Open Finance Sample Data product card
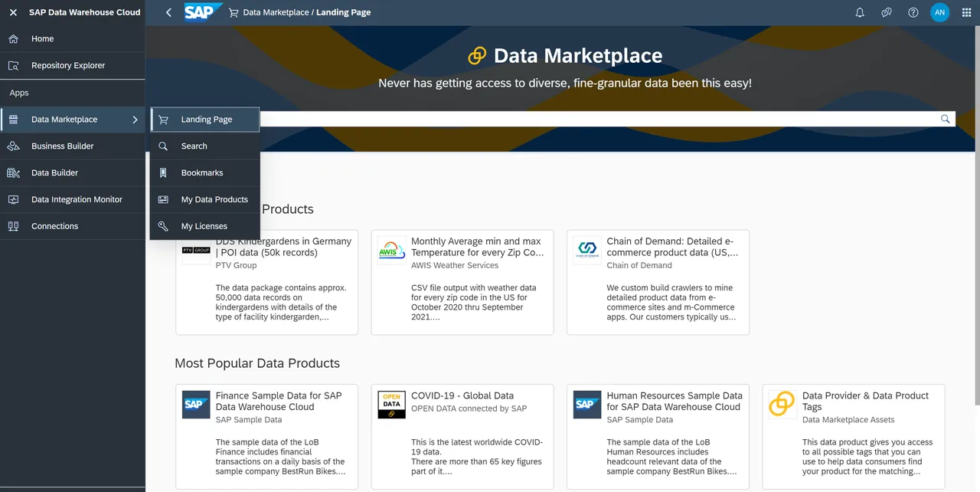980x492 pixels. coord(267,437)
